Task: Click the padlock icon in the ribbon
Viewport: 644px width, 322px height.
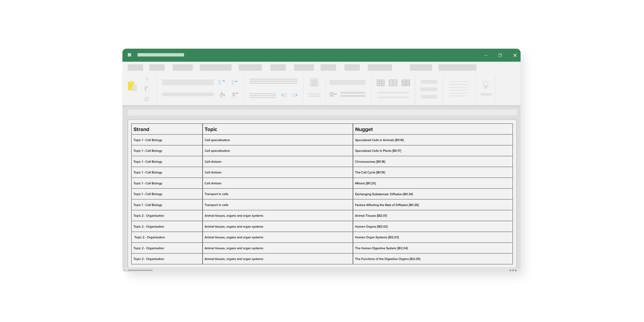Action: point(314,83)
